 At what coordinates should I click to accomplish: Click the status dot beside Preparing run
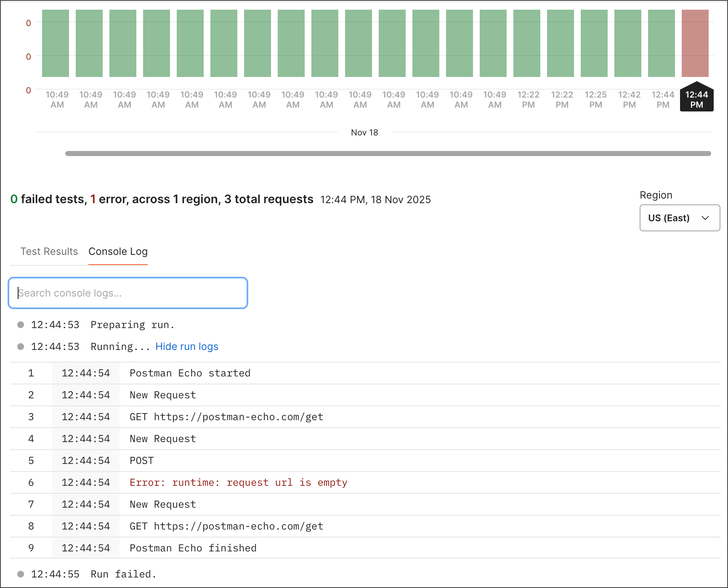click(x=20, y=324)
